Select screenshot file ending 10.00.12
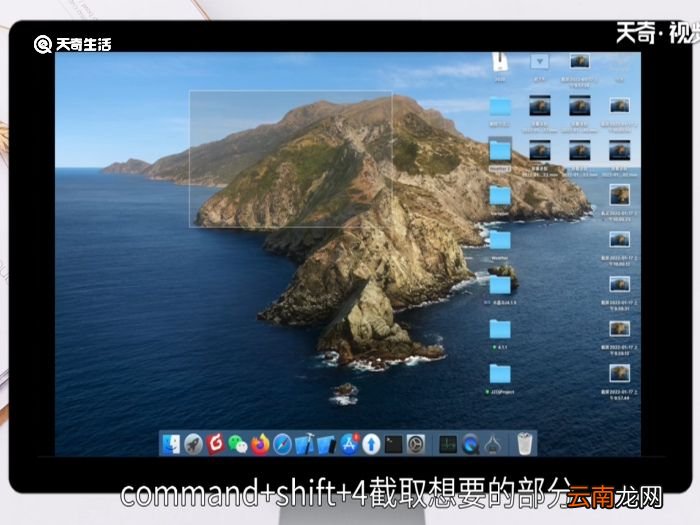This screenshot has width=700, height=525. click(620, 240)
